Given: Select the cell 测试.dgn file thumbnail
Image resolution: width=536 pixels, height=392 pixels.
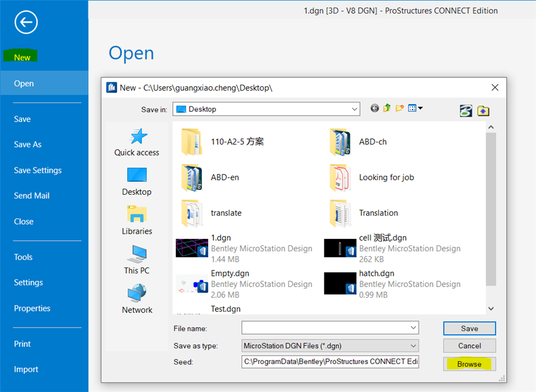Looking at the screenshot, I should (340, 248).
